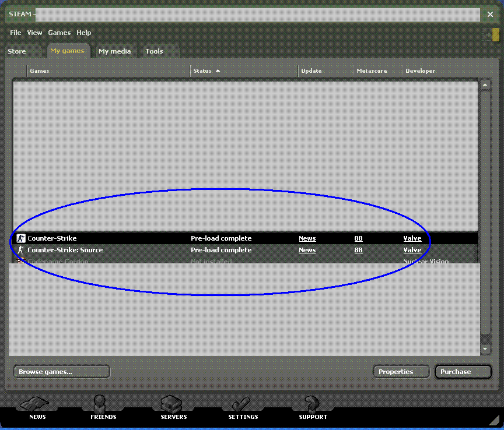Viewport: 504px width, 430px height.
Task: Click the Browse games... button
Action: pos(62,372)
